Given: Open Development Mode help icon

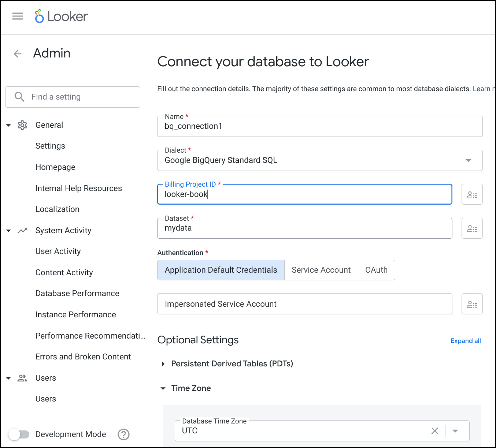Looking at the screenshot, I should 124,434.
